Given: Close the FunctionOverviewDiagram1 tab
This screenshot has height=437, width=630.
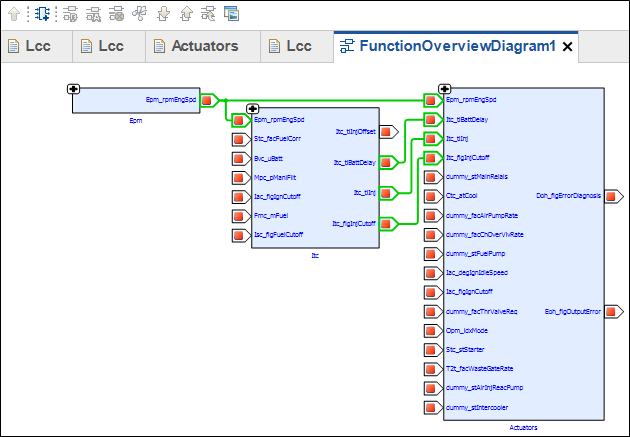Looking at the screenshot, I should (568, 47).
